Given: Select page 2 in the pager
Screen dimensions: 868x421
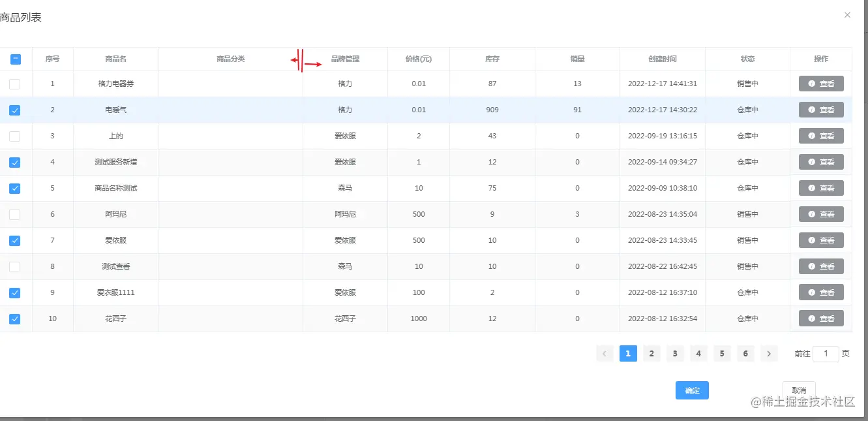Looking at the screenshot, I should 651,354.
